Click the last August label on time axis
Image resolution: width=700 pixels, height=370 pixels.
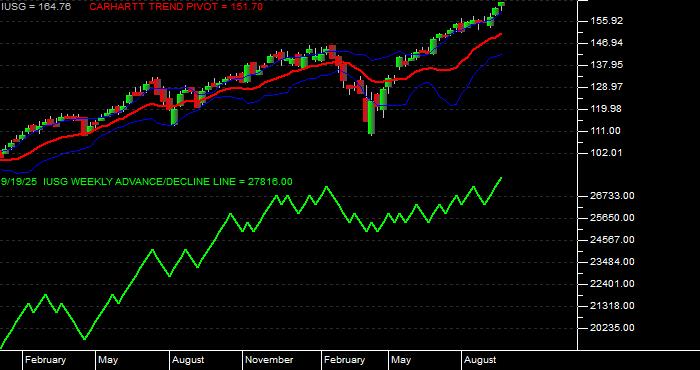[x=480, y=360]
